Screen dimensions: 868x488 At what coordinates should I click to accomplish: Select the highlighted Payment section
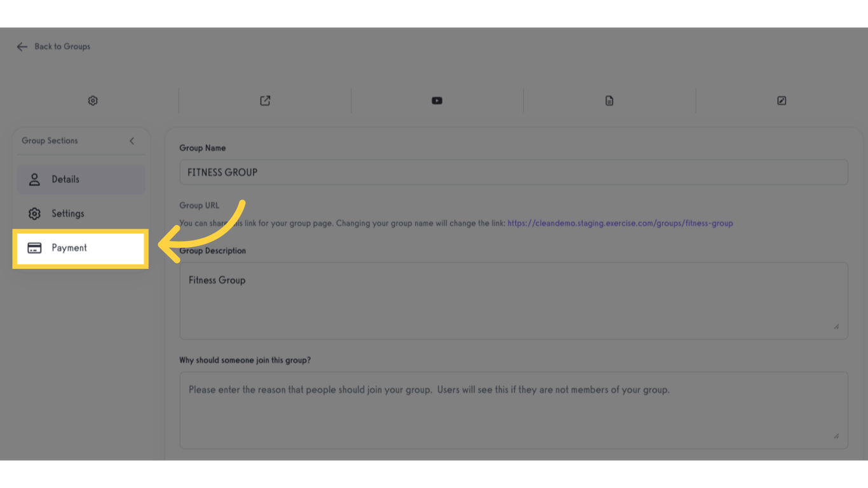[70, 247]
